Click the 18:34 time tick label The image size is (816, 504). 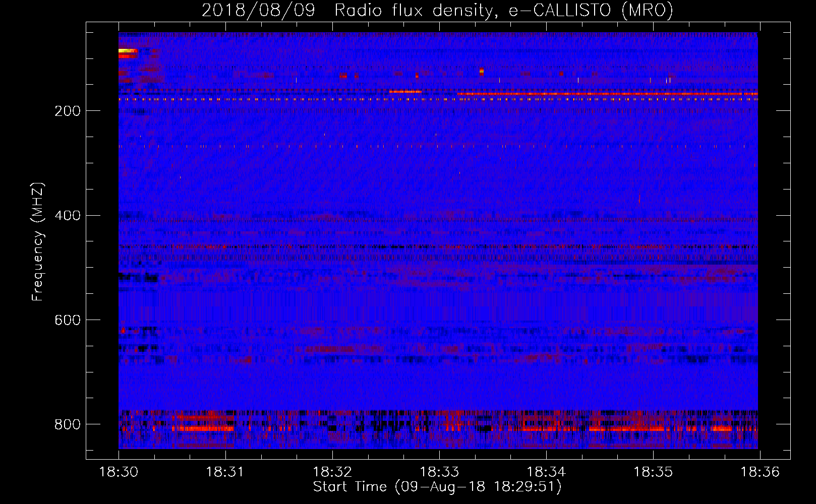pyautogui.click(x=546, y=472)
